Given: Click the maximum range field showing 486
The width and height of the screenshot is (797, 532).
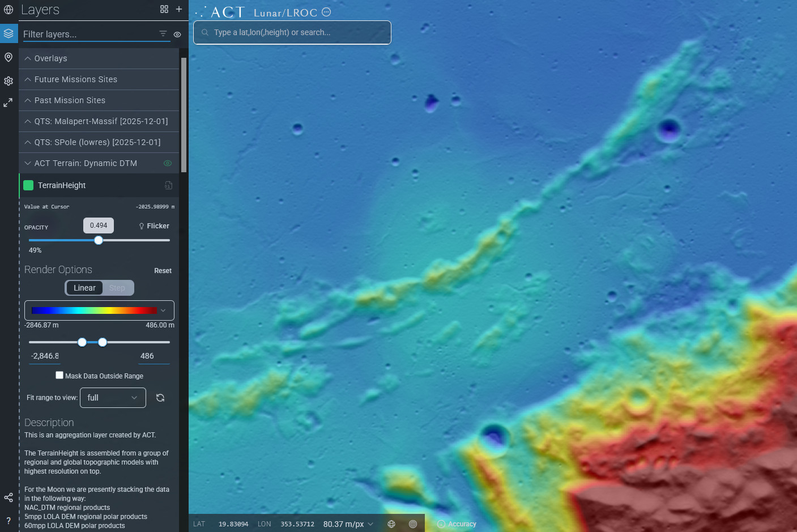Looking at the screenshot, I should click(x=154, y=356).
